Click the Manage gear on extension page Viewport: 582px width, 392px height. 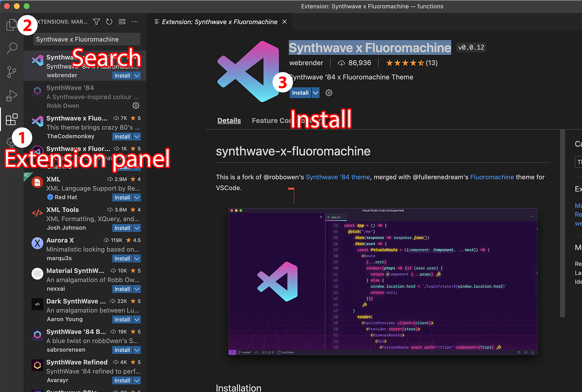coord(329,92)
